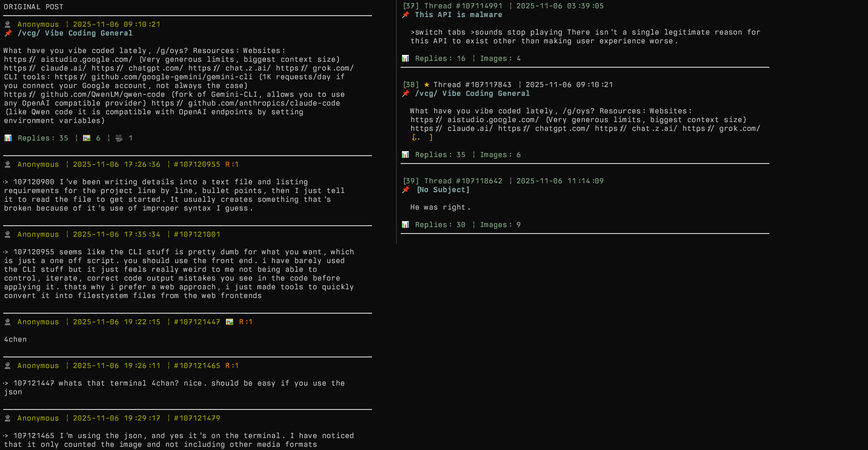
Task: Click post number #107120955 in its header
Action: click(197, 164)
